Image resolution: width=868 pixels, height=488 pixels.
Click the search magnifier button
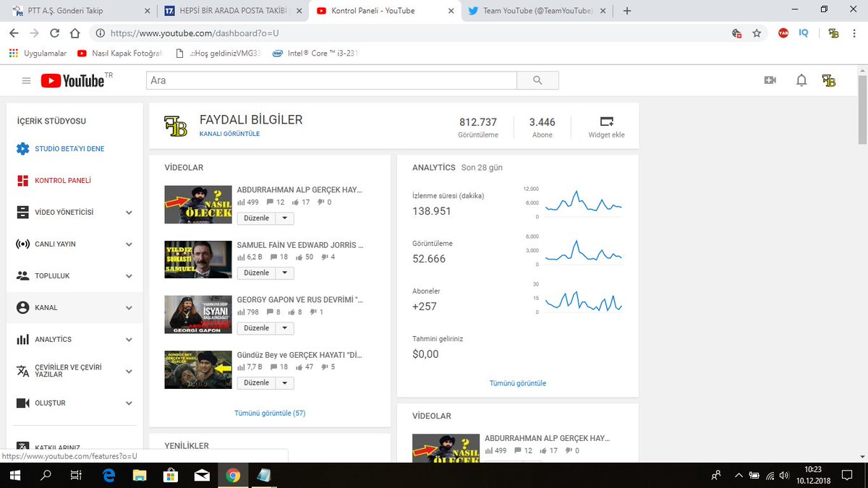click(537, 80)
